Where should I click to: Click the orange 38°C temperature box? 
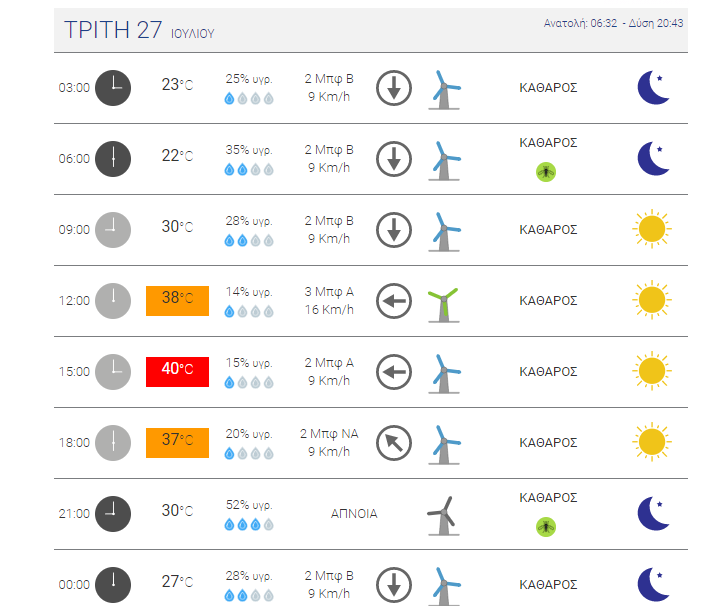click(x=177, y=300)
